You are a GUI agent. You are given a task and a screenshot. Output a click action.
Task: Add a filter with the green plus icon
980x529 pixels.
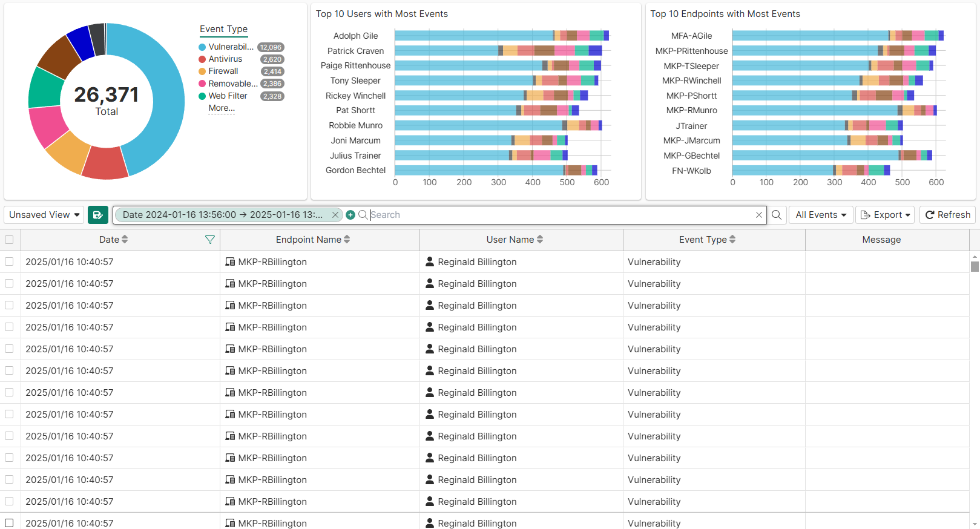[x=350, y=215]
